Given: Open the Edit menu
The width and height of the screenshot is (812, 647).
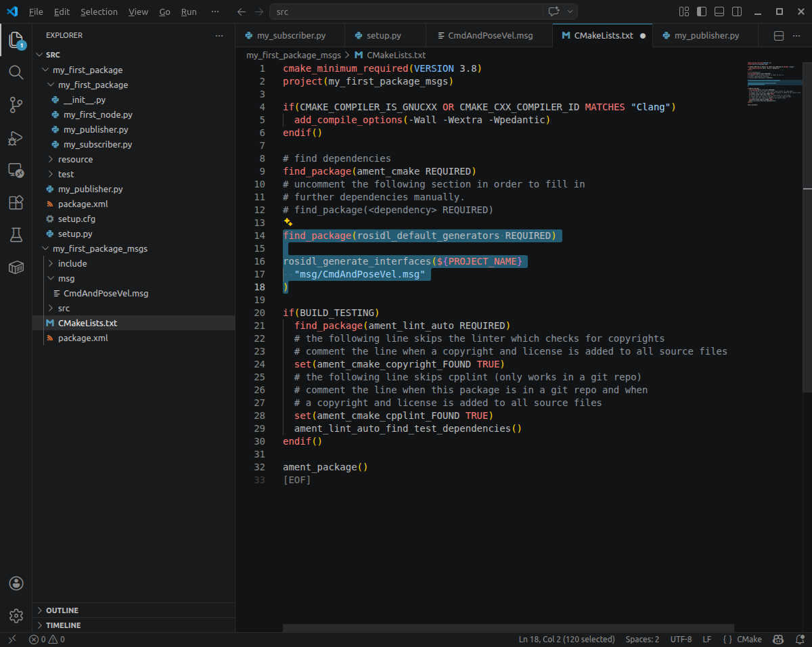Looking at the screenshot, I should tap(62, 12).
